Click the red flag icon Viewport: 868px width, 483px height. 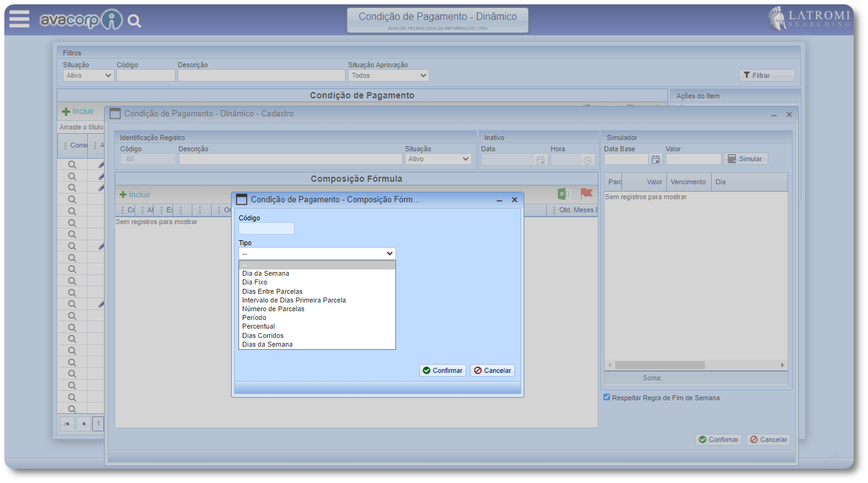[x=586, y=194]
